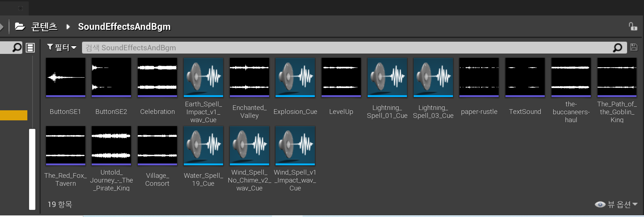The image size is (644, 217).
Task: Toggle the sources panel list view button
Action: [x=30, y=47]
